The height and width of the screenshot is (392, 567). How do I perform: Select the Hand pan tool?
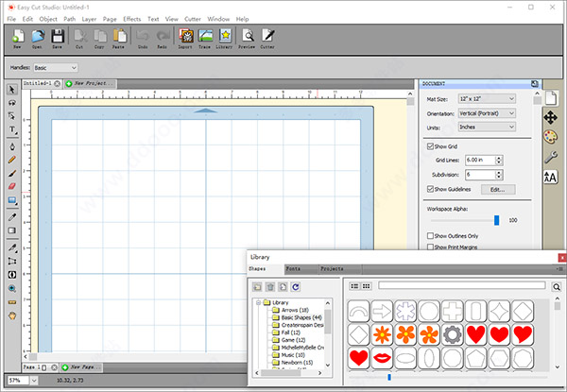point(12,315)
